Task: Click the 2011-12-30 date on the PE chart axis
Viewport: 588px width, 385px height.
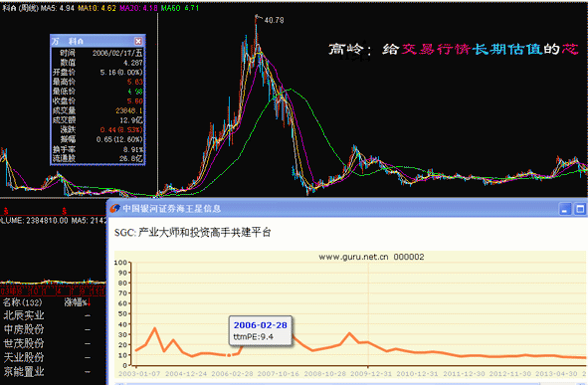Action: (464, 374)
